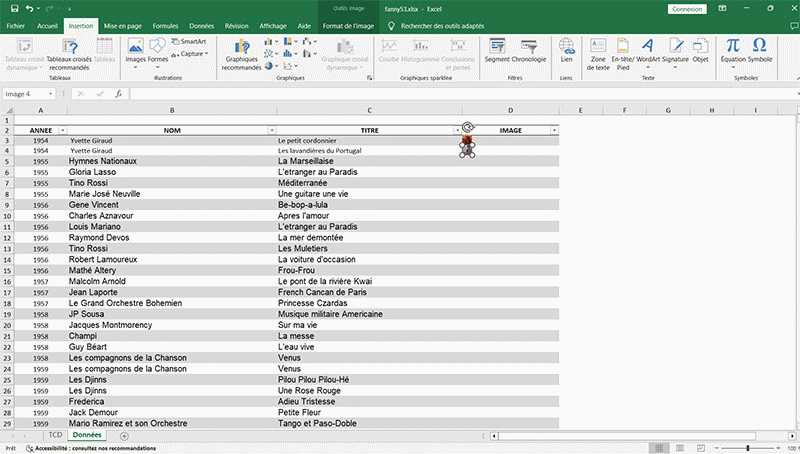Viewport: 800px width, 454px height.
Task: Switch to the TCD worksheet tab
Action: (55, 435)
